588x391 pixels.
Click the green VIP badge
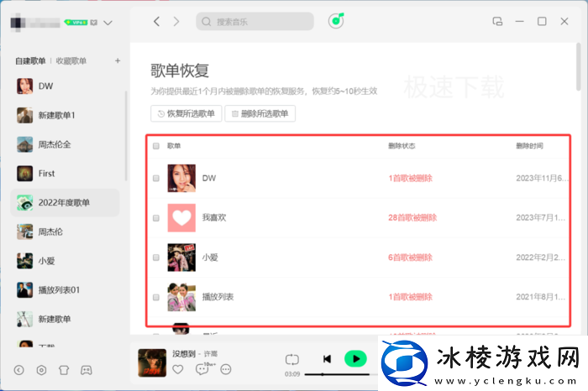pyautogui.click(x=76, y=23)
